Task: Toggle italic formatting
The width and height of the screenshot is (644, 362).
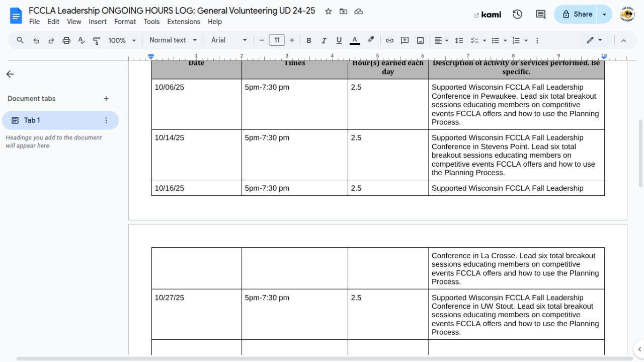Action: (x=324, y=40)
